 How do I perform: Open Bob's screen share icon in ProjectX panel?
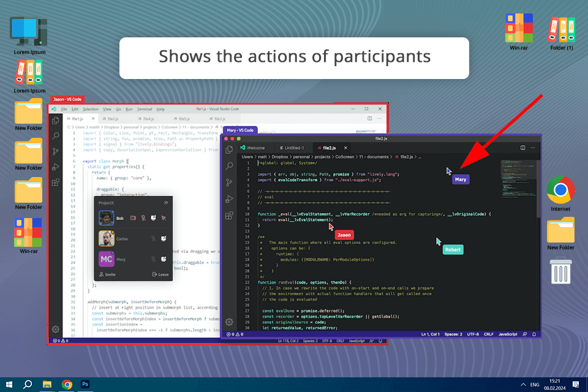(x=153, y=218)
